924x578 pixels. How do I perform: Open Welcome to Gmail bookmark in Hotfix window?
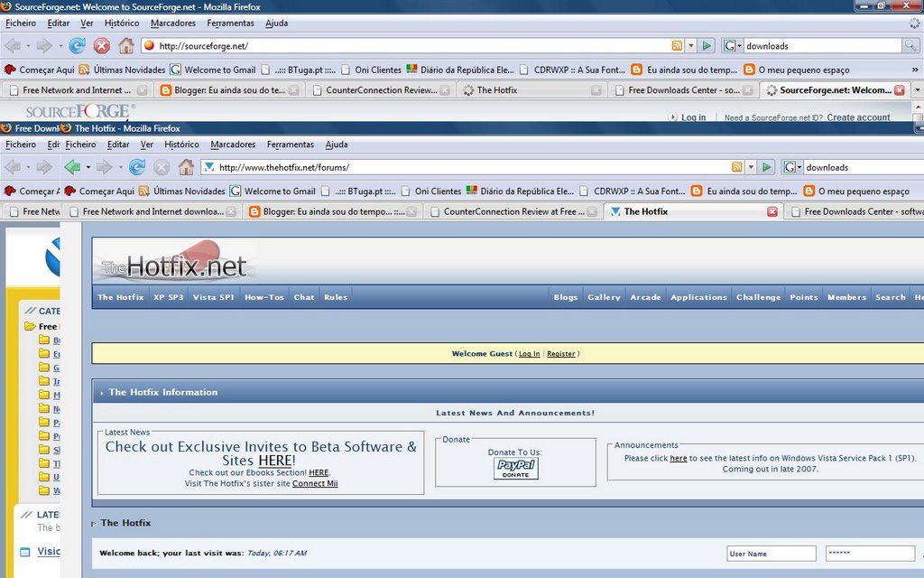click(273, 191)
